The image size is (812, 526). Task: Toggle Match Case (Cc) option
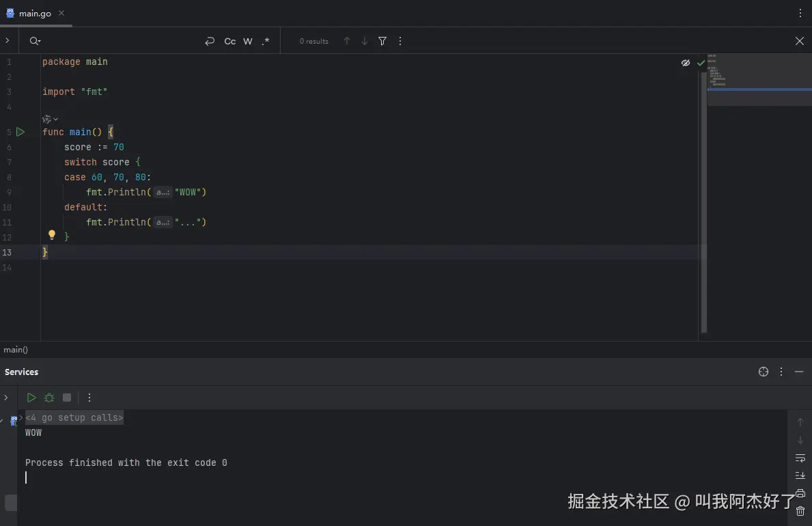pos(230,41)
